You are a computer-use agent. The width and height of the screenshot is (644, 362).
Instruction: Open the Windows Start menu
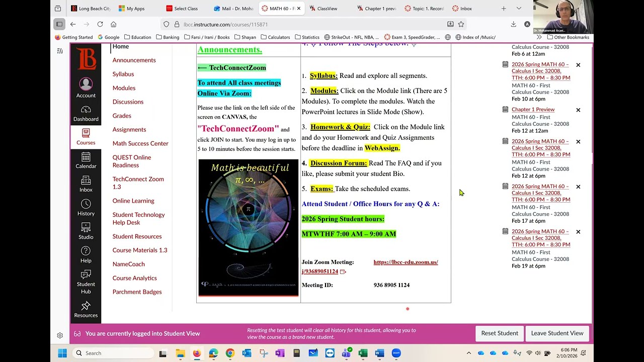pos(62,353)
